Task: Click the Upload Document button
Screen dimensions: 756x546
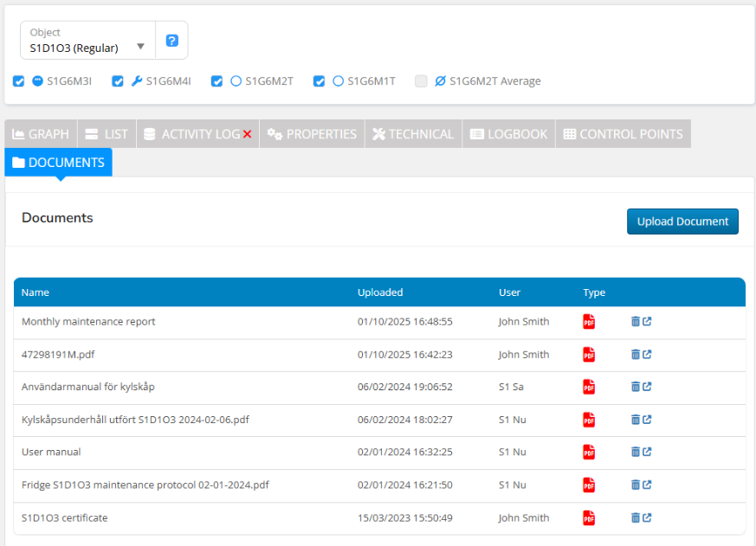Action: pyautogui.click(x=682, y=222)
